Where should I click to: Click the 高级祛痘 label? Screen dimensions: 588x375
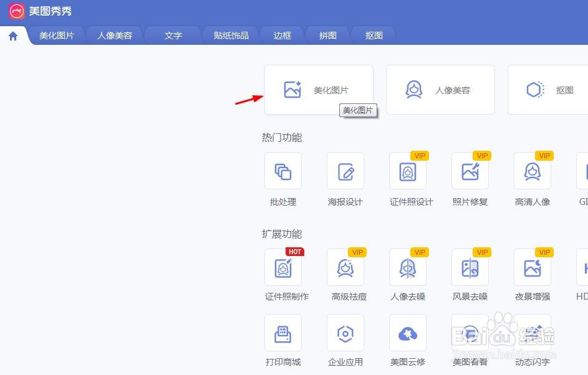349,297
